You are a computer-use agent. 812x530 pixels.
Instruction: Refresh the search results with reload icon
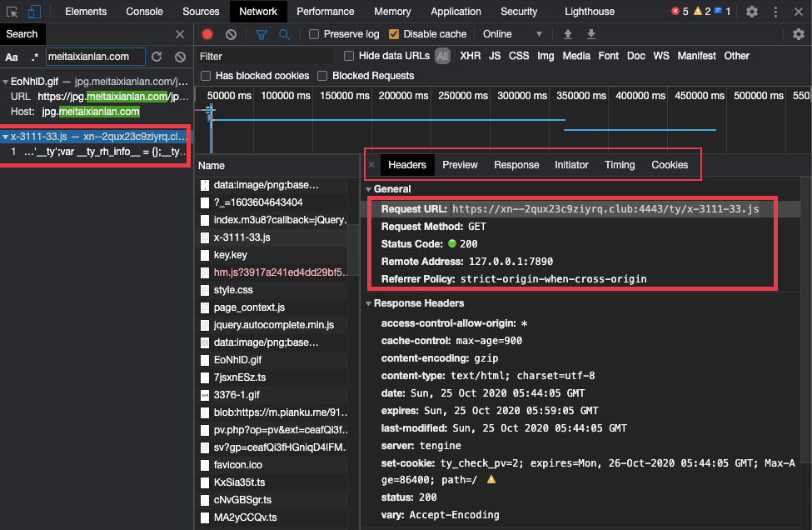coord(157,57)
